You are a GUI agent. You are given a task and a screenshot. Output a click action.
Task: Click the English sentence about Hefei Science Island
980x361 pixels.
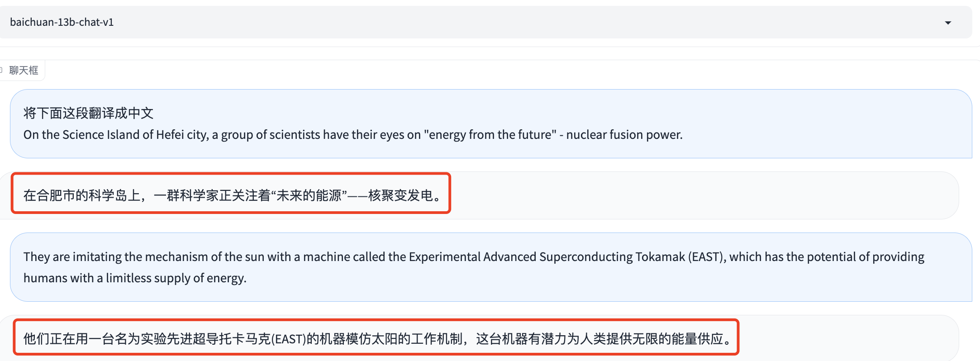coord(353,134)
